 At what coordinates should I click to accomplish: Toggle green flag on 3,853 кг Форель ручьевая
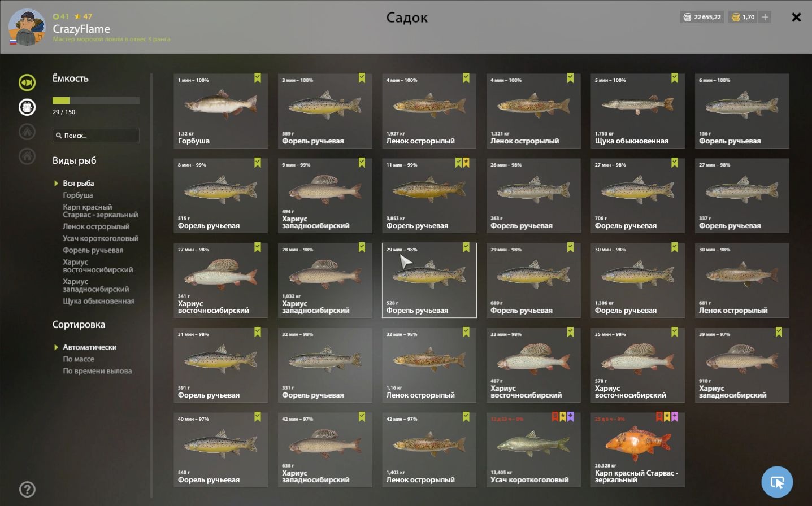point(459,163)
